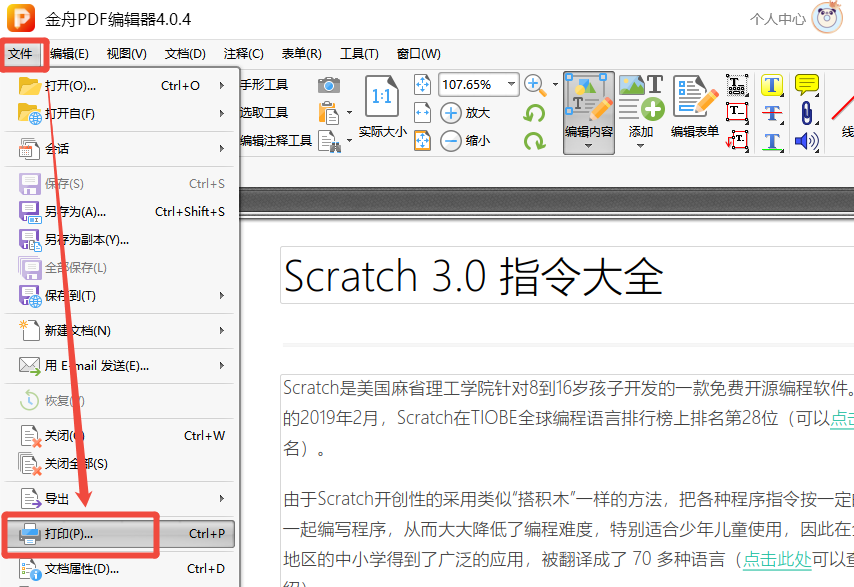
Task: Select the 选取工具 selection tool
Action: point(264,113)
